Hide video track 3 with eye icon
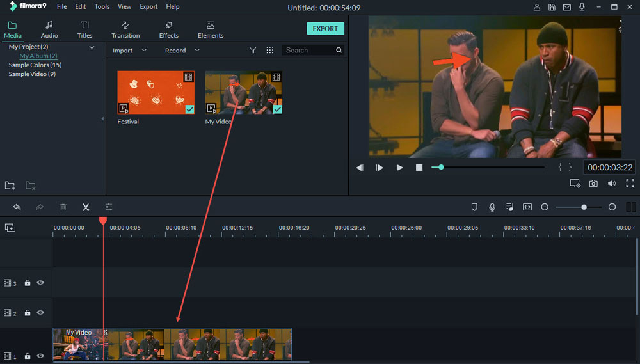This screenshot has width=640, height=364. pyautogui.click(x=40, y=283)
